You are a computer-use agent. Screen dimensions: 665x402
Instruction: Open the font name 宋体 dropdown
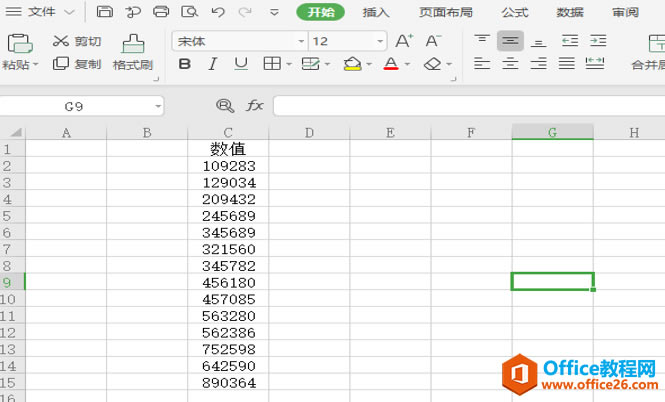point(301,42)
